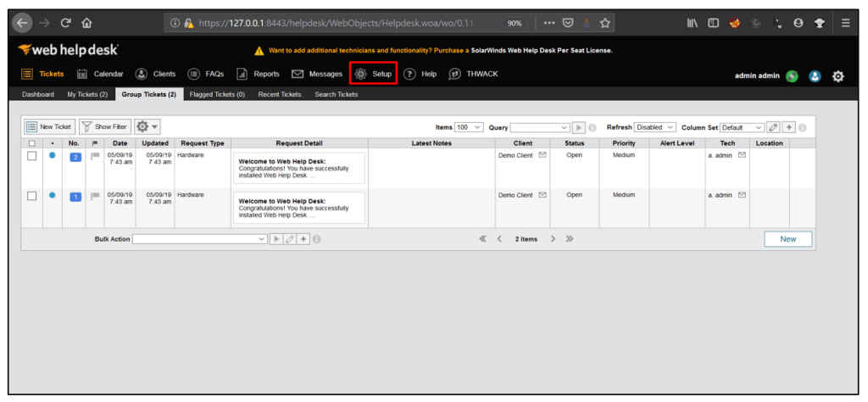Viewport: 868px width, 402px height.
Task: Sort by the Request Type column
Action: 203,143
